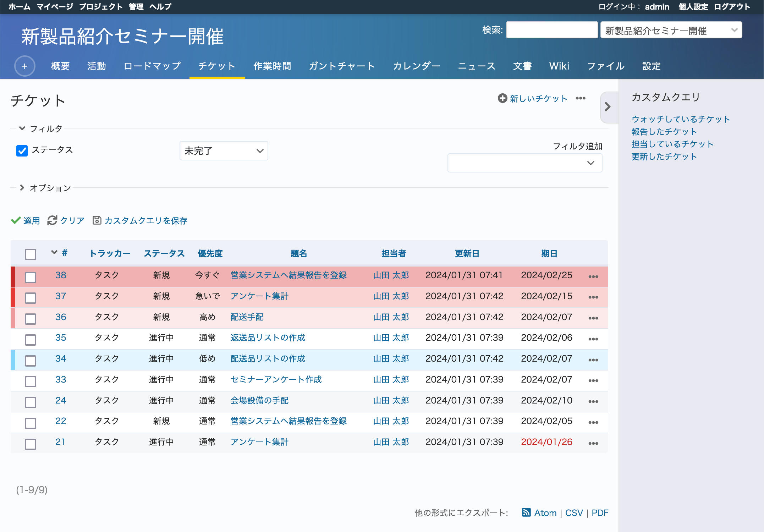Open actions menu for ticket 38
This screenshot has height=532, width=764.
pyautogui.click(x=593, y=276)
